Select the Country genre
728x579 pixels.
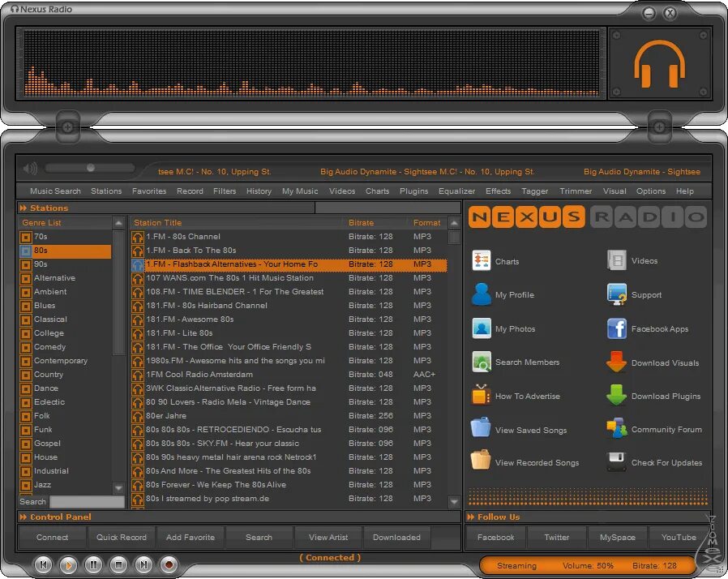point(66,375)
